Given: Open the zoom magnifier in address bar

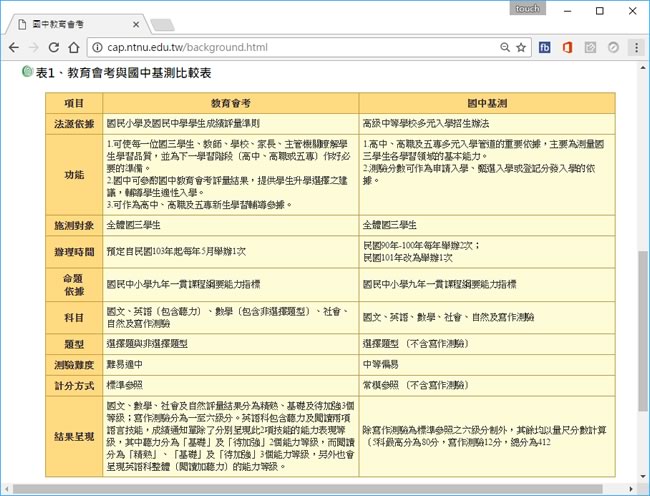Looking at the screenshot, I should pyautogui.click(x=504, y=47).
